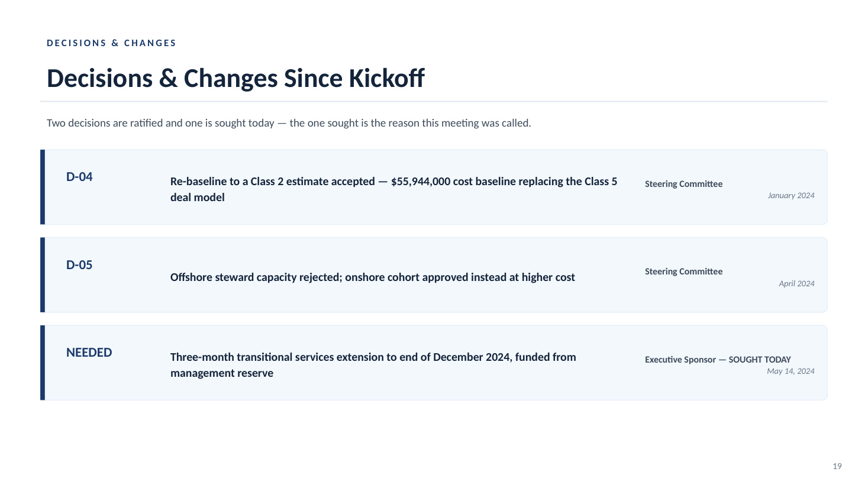Click Steering Committee in the D-05 card
868x488 pixels.
coord(683,272)
